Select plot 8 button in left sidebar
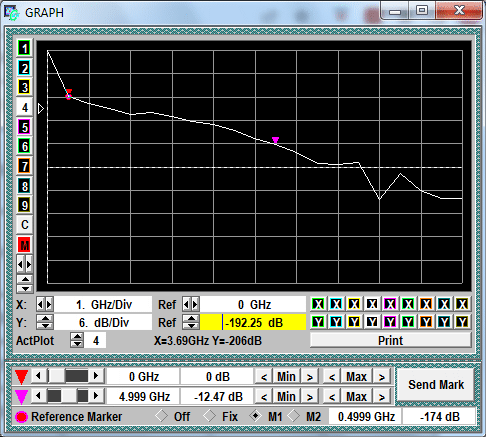 [24, 186]
